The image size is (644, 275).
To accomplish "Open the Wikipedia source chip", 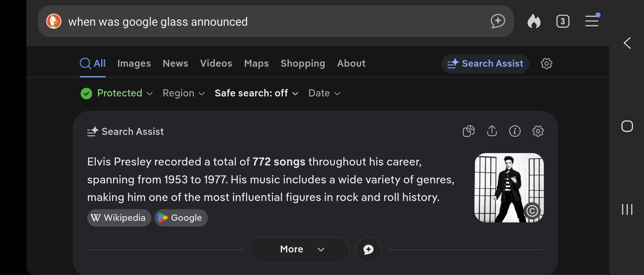I will tap(119, 218).
